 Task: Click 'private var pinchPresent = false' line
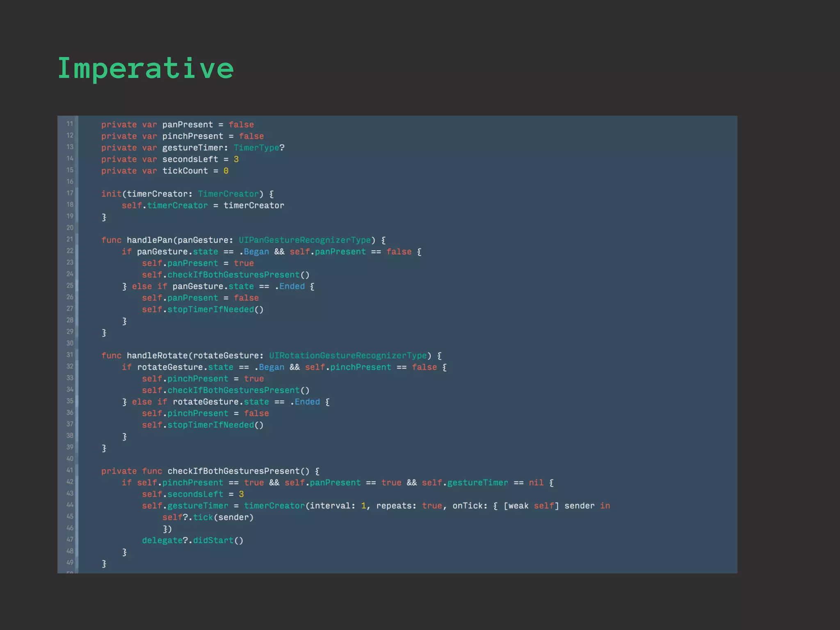183,136
